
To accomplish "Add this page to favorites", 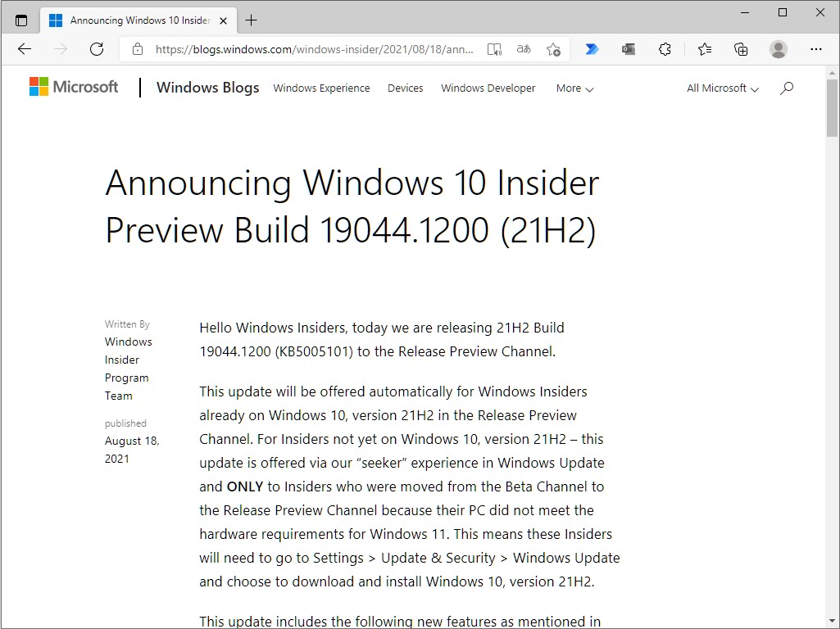I will 553,49.
